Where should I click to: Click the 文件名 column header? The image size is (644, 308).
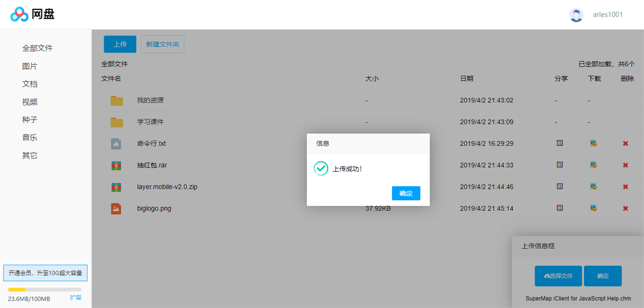[111, 79]
